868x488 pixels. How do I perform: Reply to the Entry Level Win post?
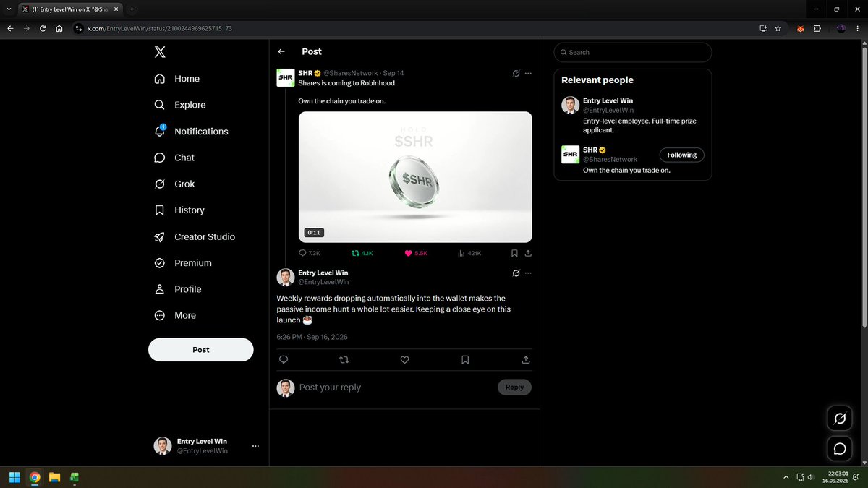(284, 359)
